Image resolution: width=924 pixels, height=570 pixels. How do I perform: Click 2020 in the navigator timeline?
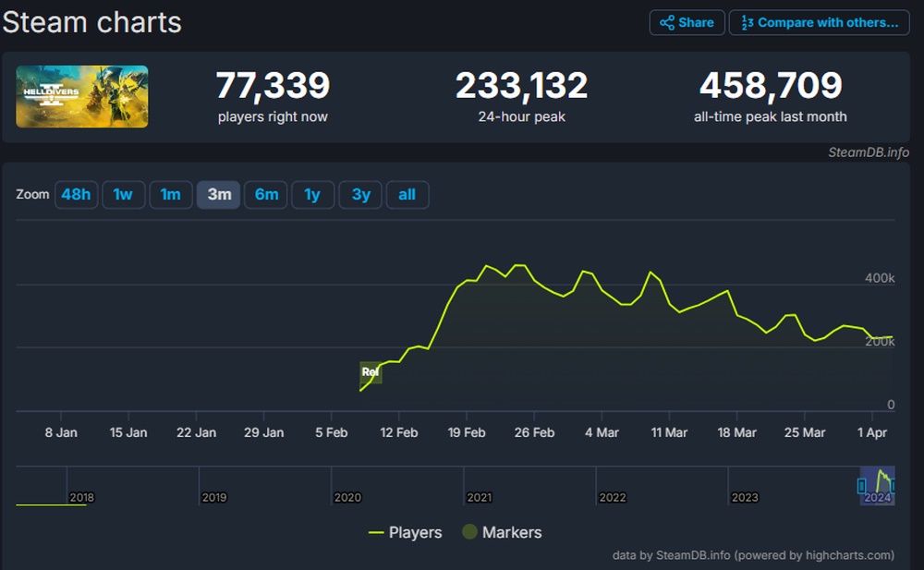347,498
